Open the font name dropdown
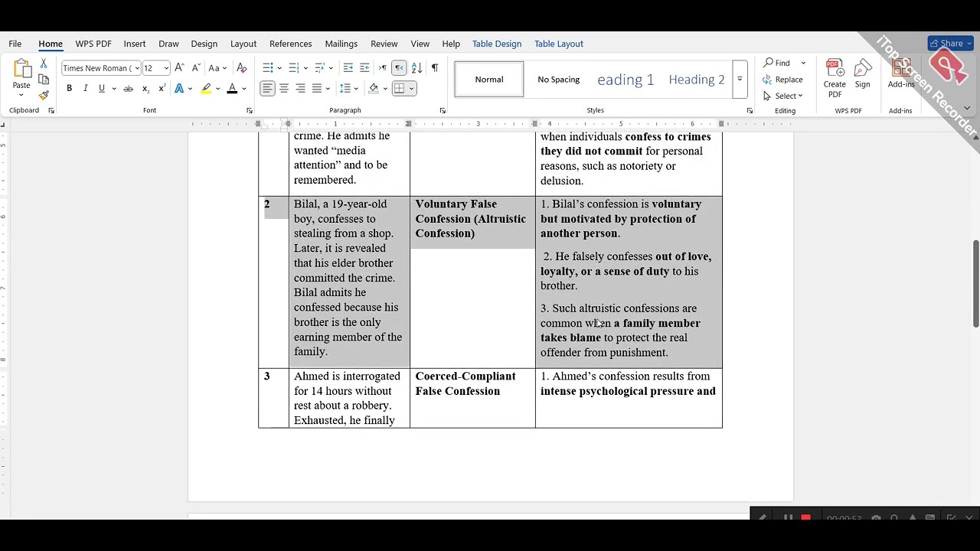This screenshot has height=551, width=980. click(x=137, y=68)
